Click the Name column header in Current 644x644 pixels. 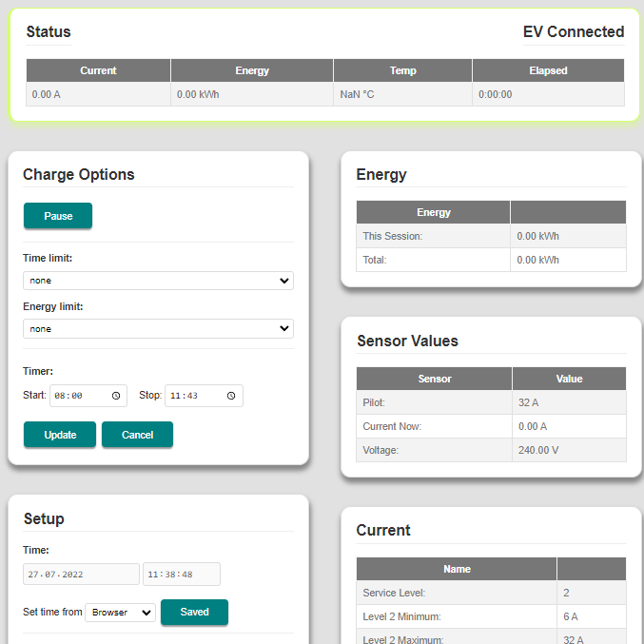[457, 569]
